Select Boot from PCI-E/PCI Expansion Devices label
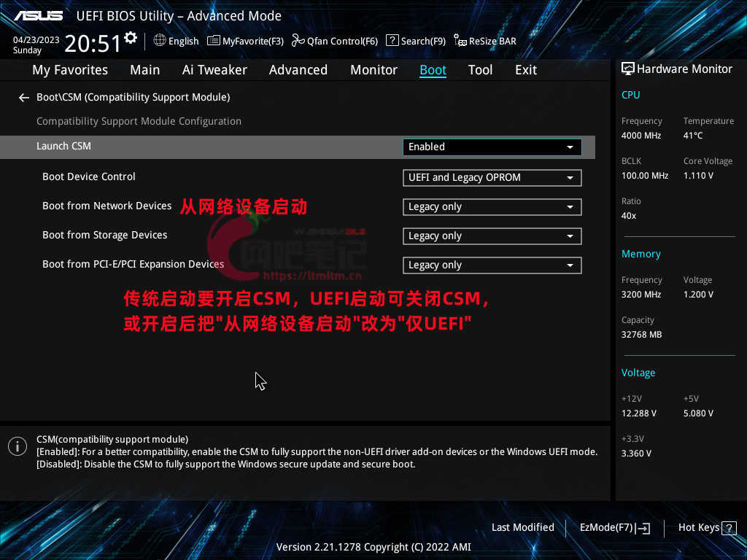 [x=133, y=264]
